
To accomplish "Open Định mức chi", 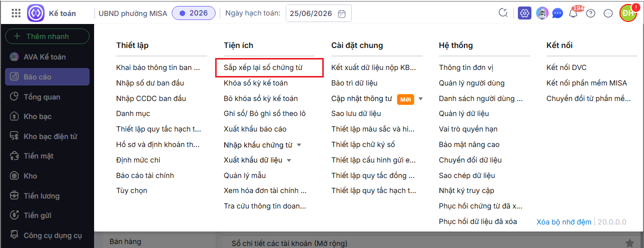I will (138, 160).
